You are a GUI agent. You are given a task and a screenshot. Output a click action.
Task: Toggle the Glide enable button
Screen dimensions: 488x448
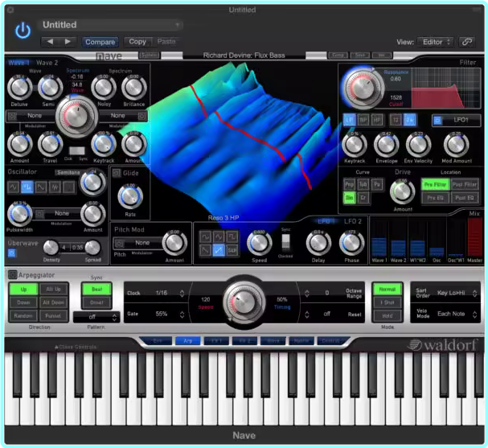(x=117, y=173)
